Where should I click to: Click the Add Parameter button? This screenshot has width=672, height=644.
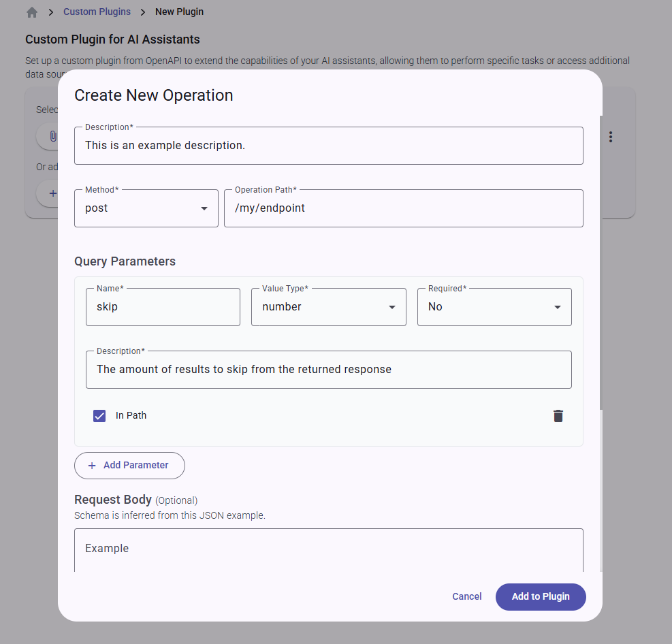(130, 466)
